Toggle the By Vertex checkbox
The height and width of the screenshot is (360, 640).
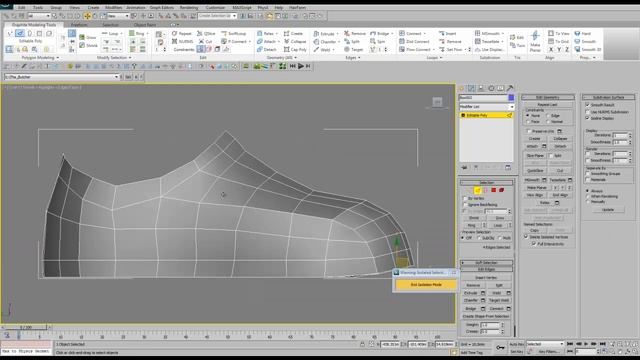pos(465,198)
